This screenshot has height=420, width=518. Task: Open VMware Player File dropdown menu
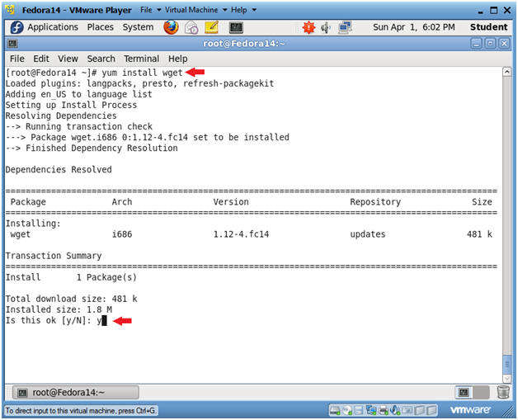tap(150, 10)
